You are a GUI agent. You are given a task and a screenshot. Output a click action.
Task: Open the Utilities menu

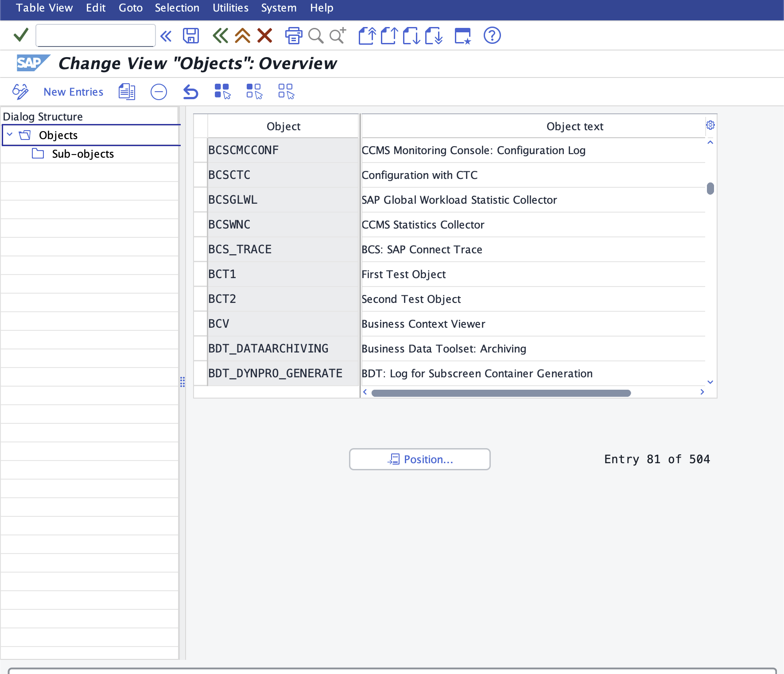coord(230,8)
